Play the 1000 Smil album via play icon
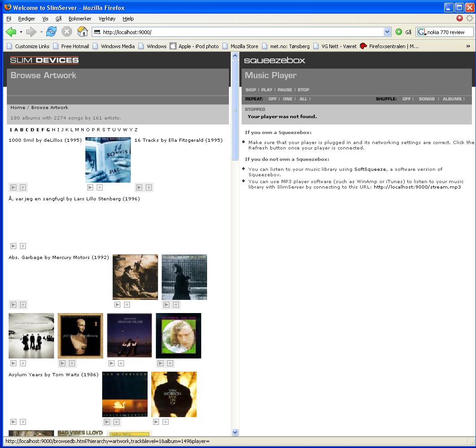The height and width of the screenshot is (448, 476). click(x=14, y=187)
